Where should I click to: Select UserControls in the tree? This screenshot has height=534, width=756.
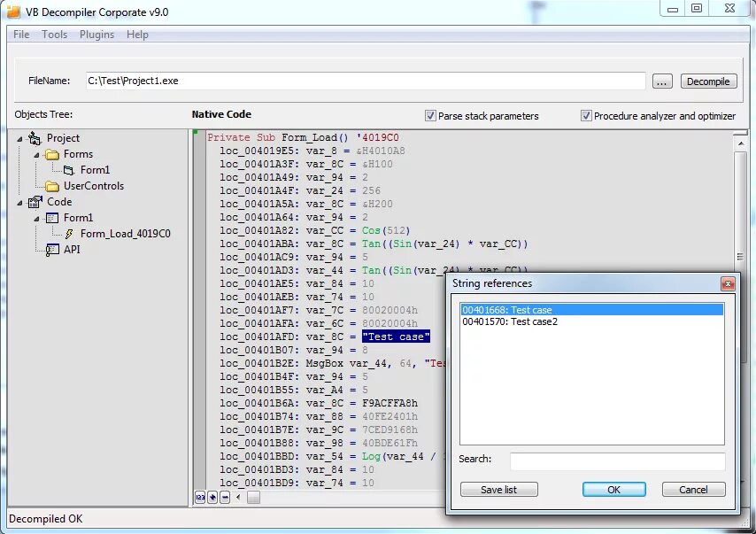(x=94, y=186)
